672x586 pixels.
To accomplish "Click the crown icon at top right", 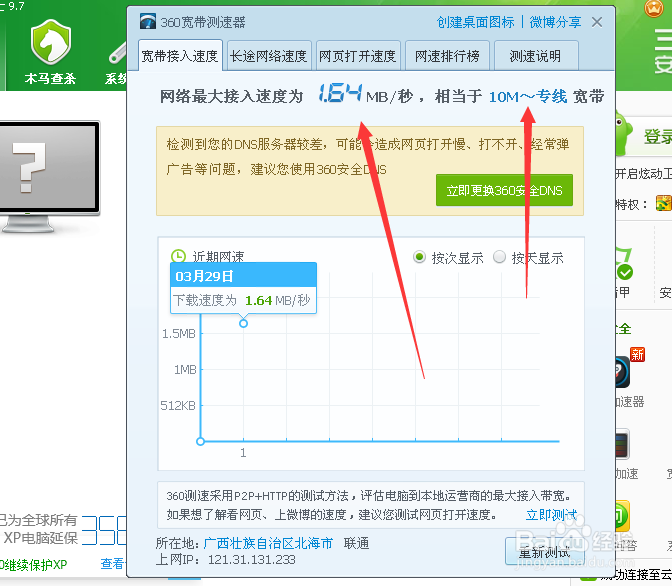I will tap(654, 9).
